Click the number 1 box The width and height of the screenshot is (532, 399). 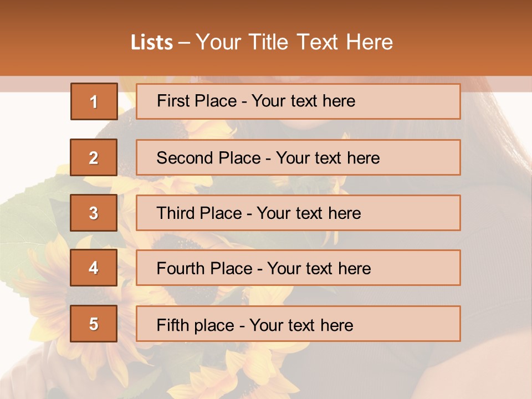point(94,101)
